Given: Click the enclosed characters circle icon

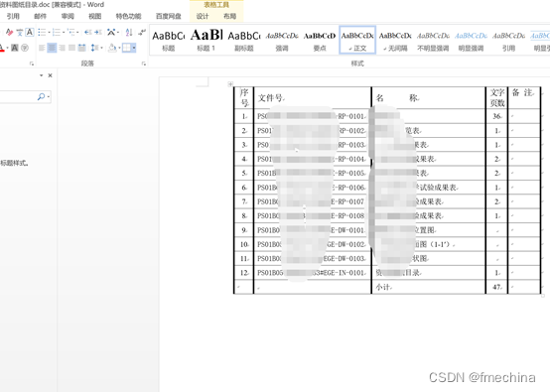Looking at the screenshot, I should [x=25, y=48].
